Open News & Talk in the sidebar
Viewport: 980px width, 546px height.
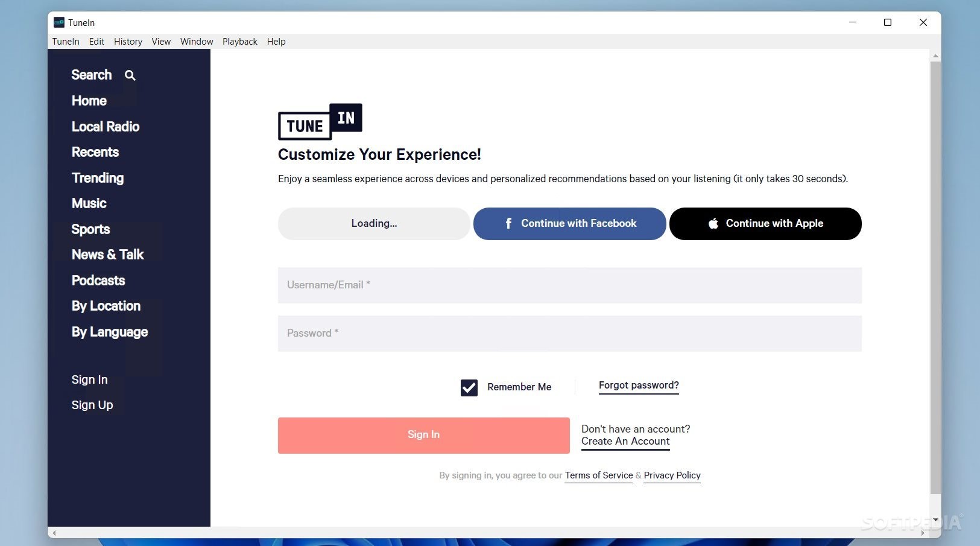107,255
